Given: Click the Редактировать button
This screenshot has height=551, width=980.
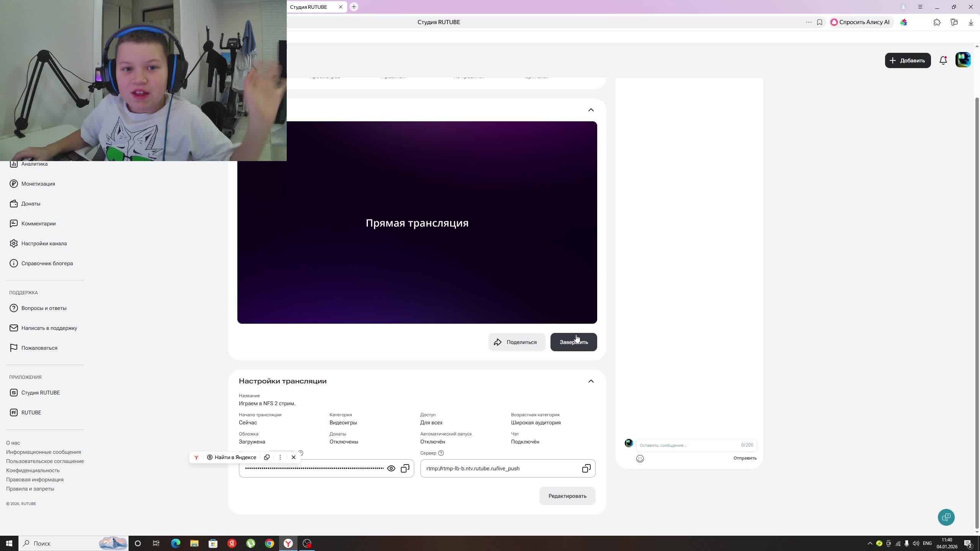Looking at the screenshot, I should click(567, 496).
